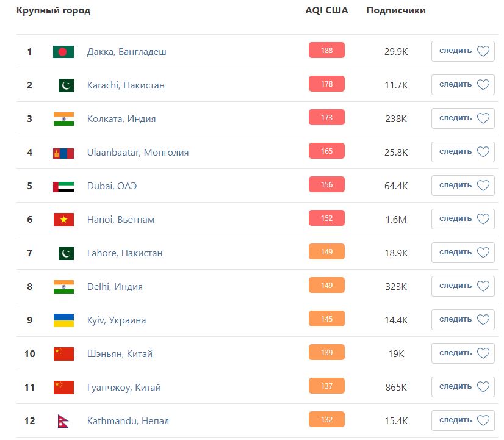Click the Nepal flag beside Kathmandu
This screenshot has height=440, width=504.
[63, 421]
